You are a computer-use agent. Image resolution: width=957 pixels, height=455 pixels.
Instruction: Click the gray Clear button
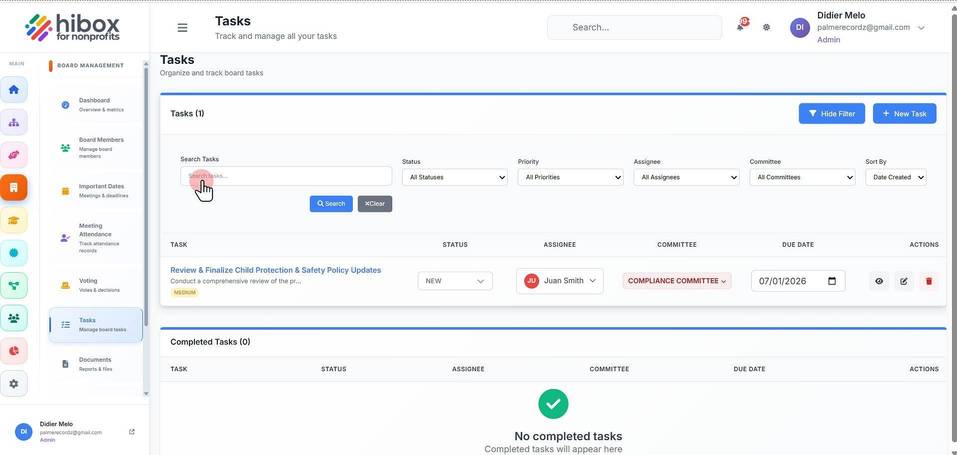click(375, 204)
